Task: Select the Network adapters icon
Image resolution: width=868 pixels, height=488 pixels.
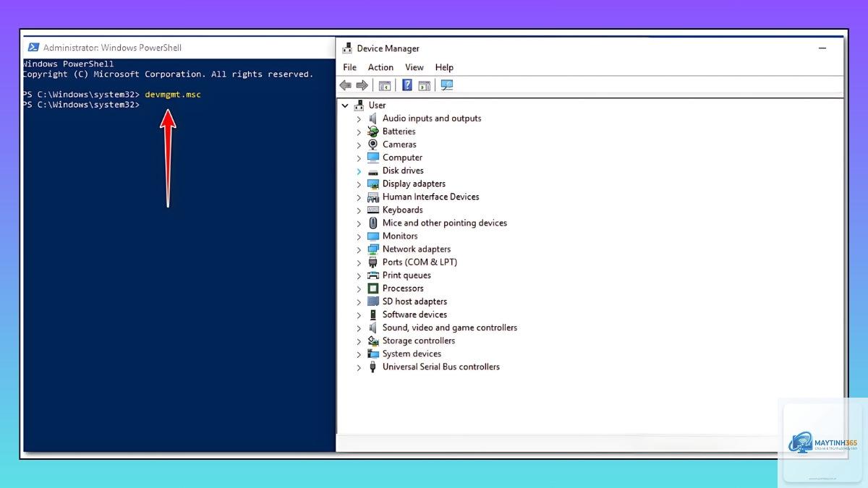Action: click(373, 249)
